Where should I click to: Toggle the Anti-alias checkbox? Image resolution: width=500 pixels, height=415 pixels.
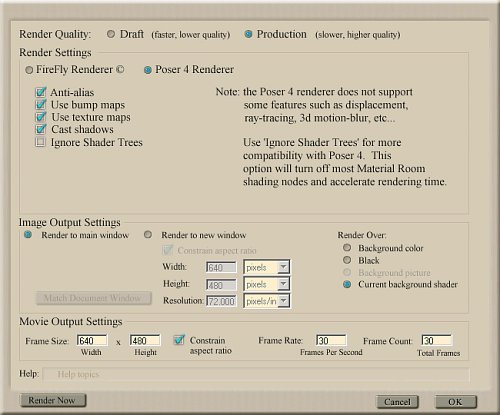(x=40, y=92)
